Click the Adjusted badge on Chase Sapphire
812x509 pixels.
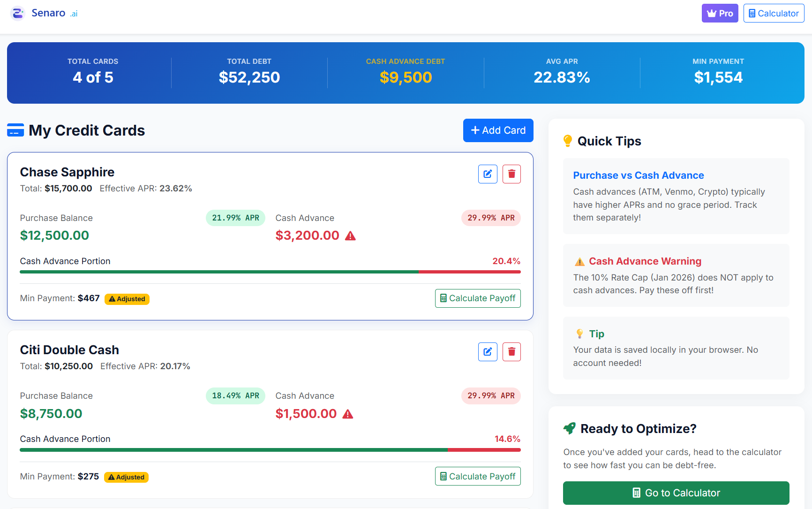point(127,299)
